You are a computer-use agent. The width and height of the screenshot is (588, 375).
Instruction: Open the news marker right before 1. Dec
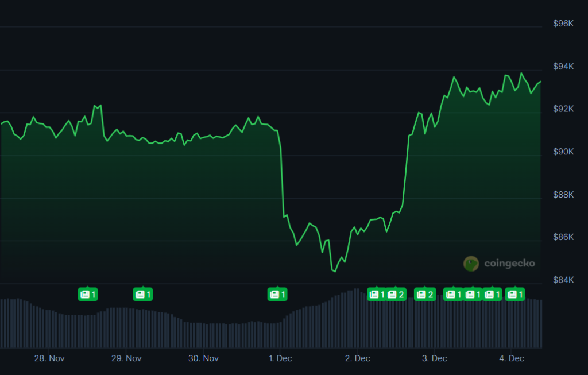[x=277, y=295]
